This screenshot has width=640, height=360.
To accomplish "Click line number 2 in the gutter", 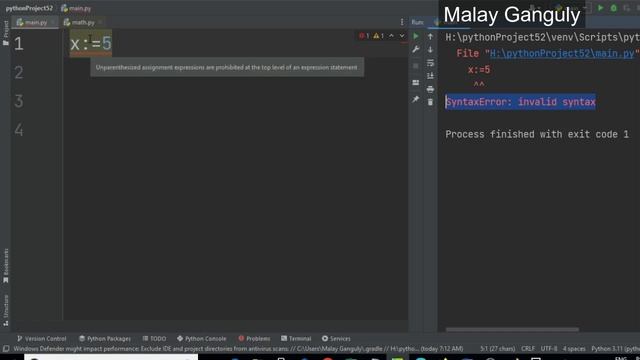I will pos(19,73).
